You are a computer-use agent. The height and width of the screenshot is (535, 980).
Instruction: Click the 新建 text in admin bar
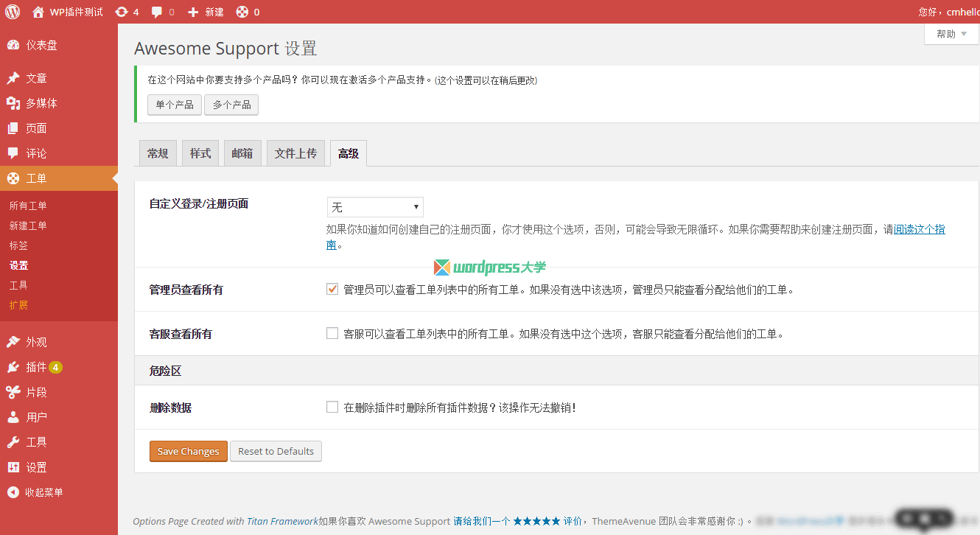click(214, 12)
